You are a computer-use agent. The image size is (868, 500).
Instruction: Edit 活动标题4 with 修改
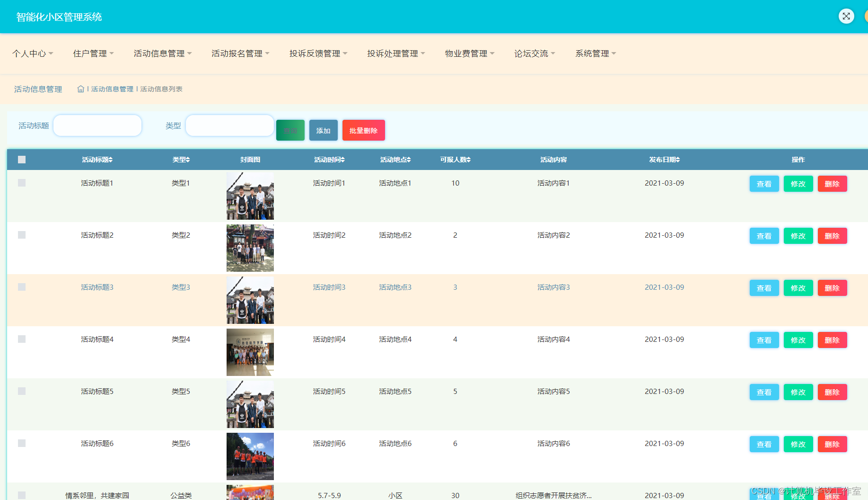tap(798, 340)
